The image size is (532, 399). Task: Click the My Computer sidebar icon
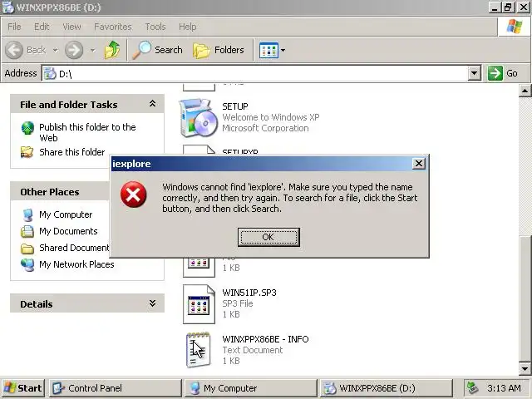(27, 215)
